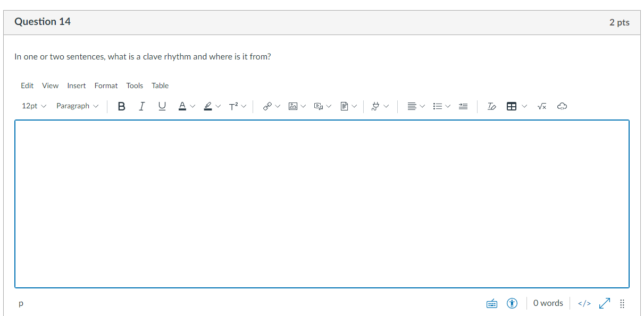This screenshot has height=316, width=644.
Task: Increase the indent
Action: pos(463,106)
